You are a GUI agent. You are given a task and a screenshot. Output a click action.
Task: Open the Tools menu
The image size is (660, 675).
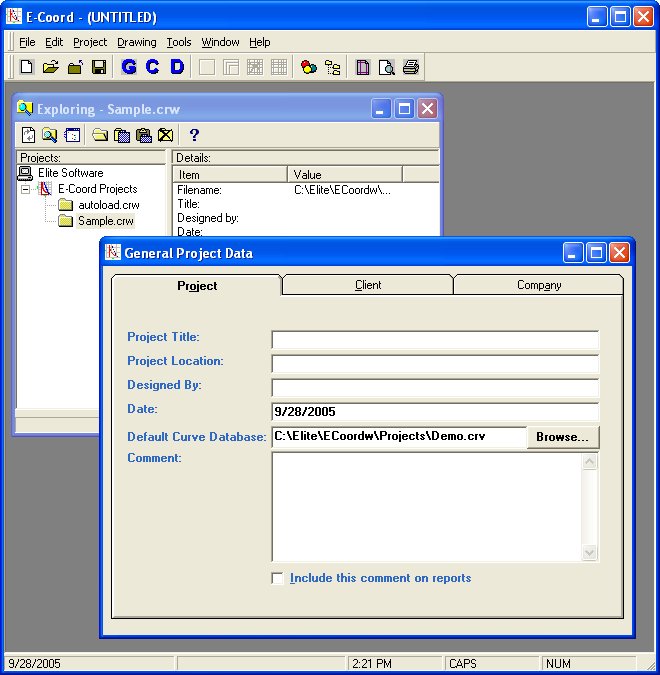click(179, 42)
